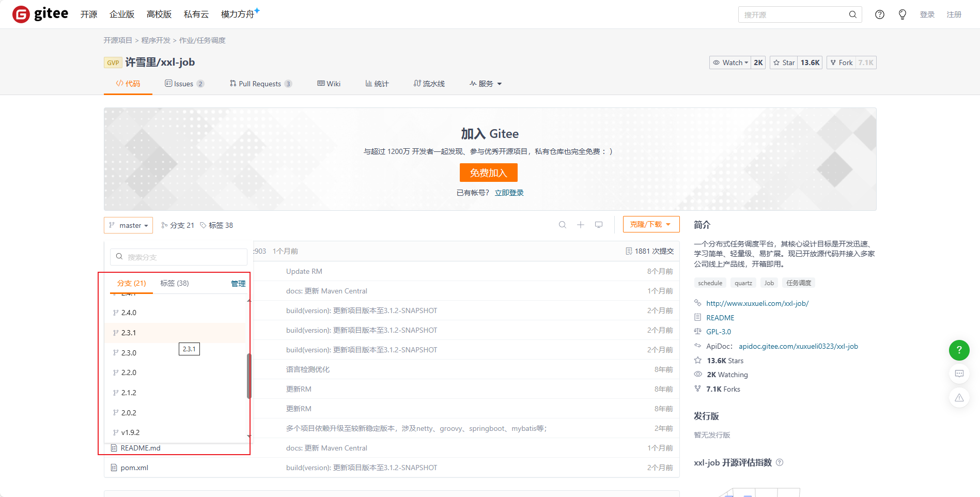Click the schedule topic tag
This screenshot has width=980, height=497.
coord(710,283)
